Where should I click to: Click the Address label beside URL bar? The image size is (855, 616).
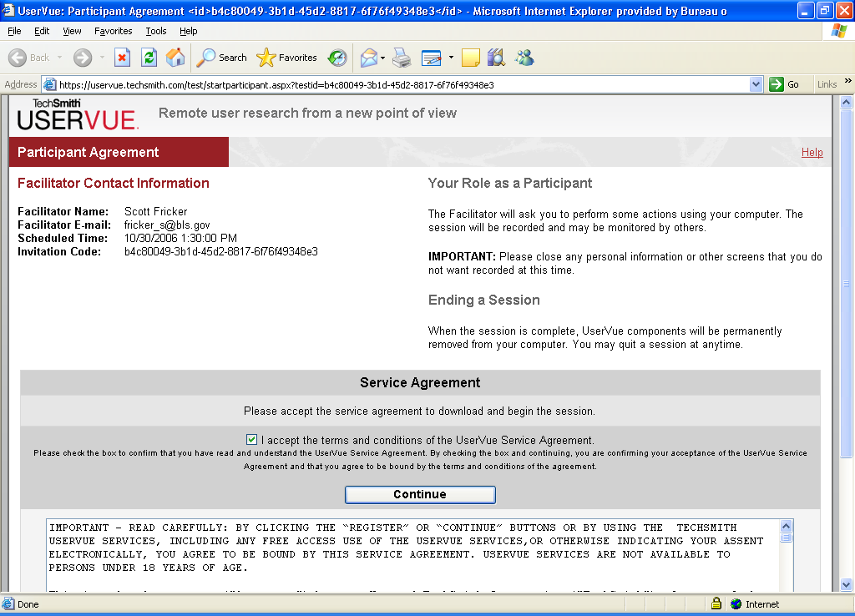pos(21,84)
